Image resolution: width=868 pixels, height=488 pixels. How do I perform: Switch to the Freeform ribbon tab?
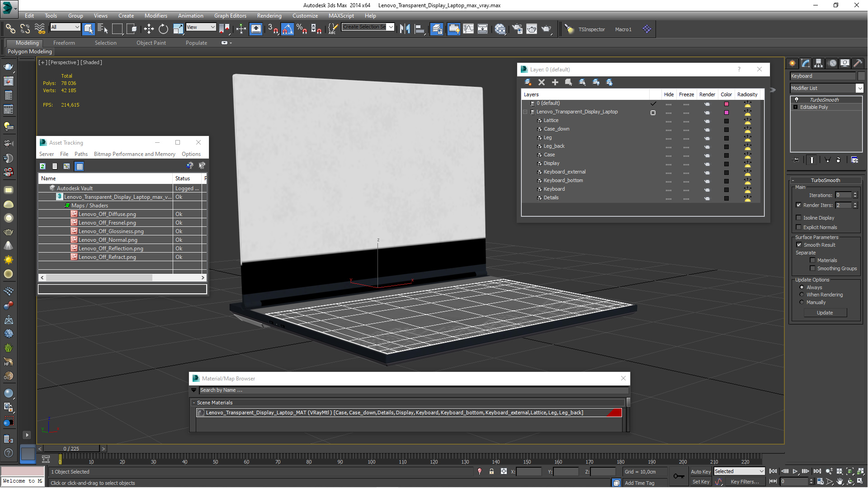pos(64,43)
